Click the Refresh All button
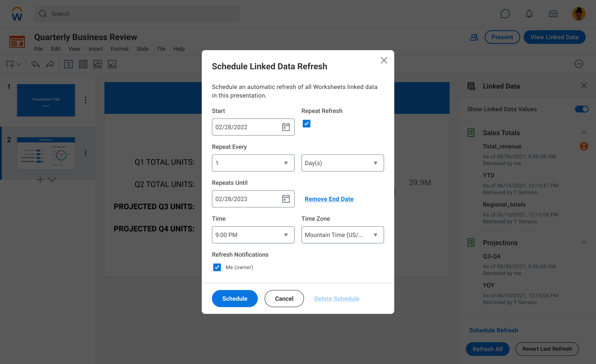 tap(487, 349)
